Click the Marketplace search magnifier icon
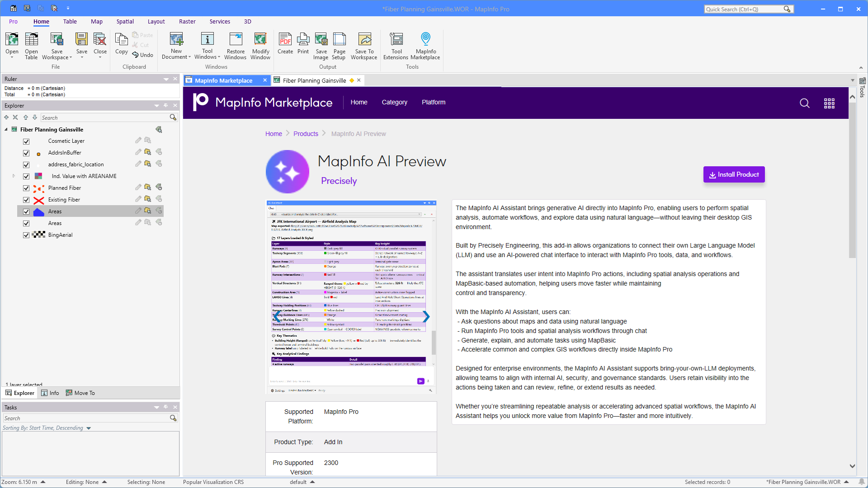 (x=805, y=103)
